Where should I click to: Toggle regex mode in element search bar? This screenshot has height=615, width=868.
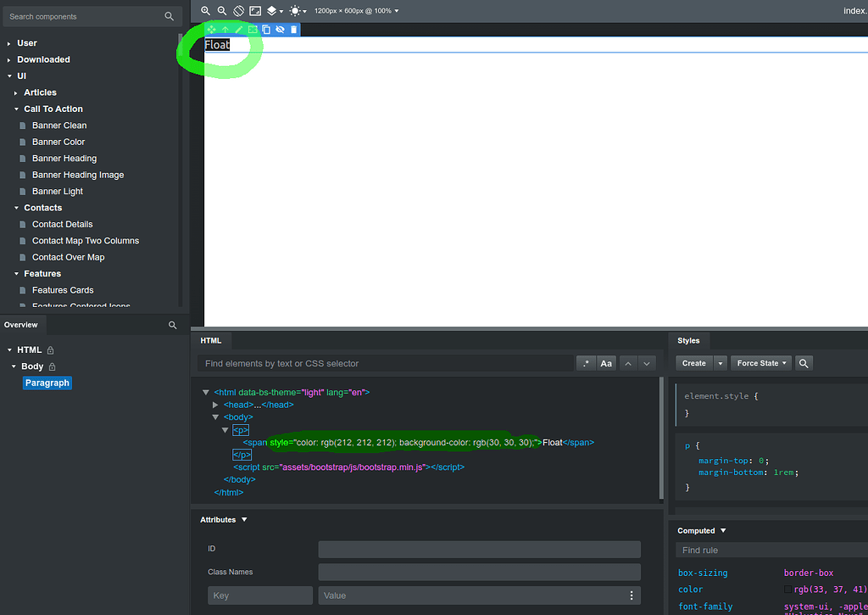pos(586,363)
